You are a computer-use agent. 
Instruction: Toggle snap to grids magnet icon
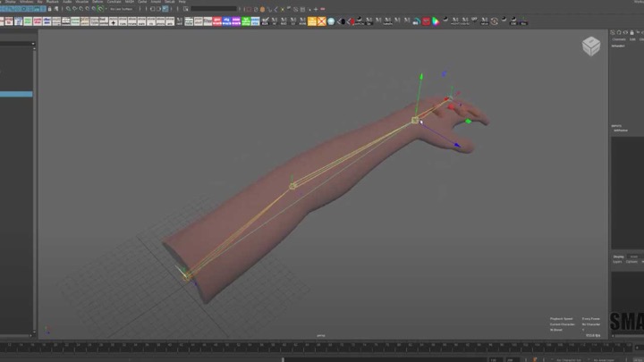pos(68,9)
